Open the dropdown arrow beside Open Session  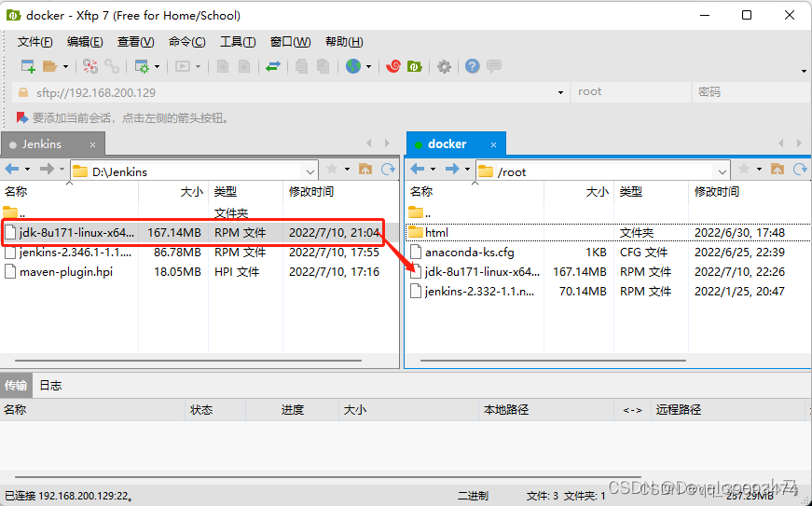point(65,66)
